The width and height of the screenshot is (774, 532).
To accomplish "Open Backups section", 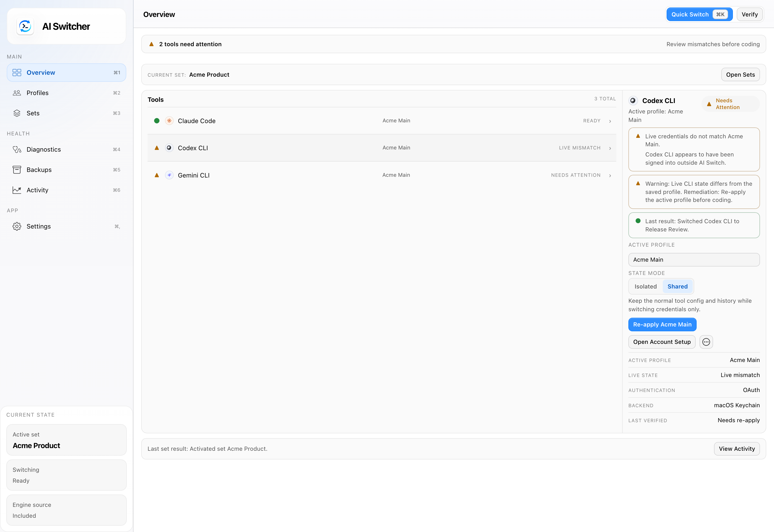I will coord(66,170).
